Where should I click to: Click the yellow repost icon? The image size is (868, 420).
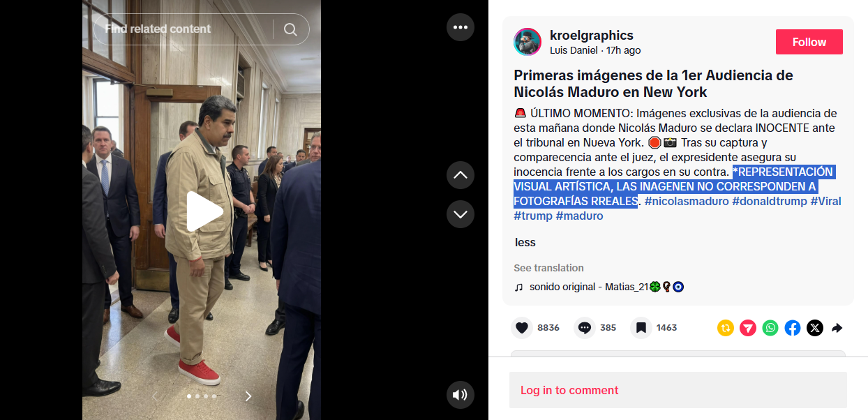(x=726, y=328)
